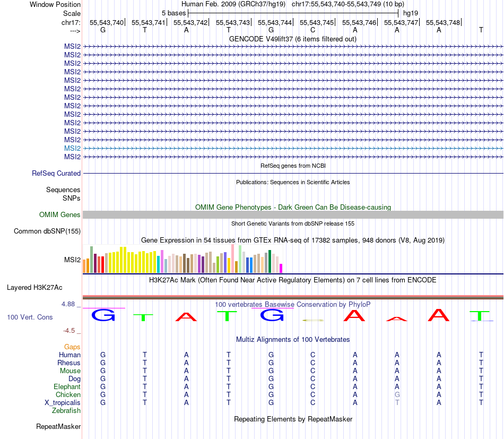This screenshot has height=439, width=504.
Task: Select the Rhesus alignment row label
Action: click(x=69, y=363)
